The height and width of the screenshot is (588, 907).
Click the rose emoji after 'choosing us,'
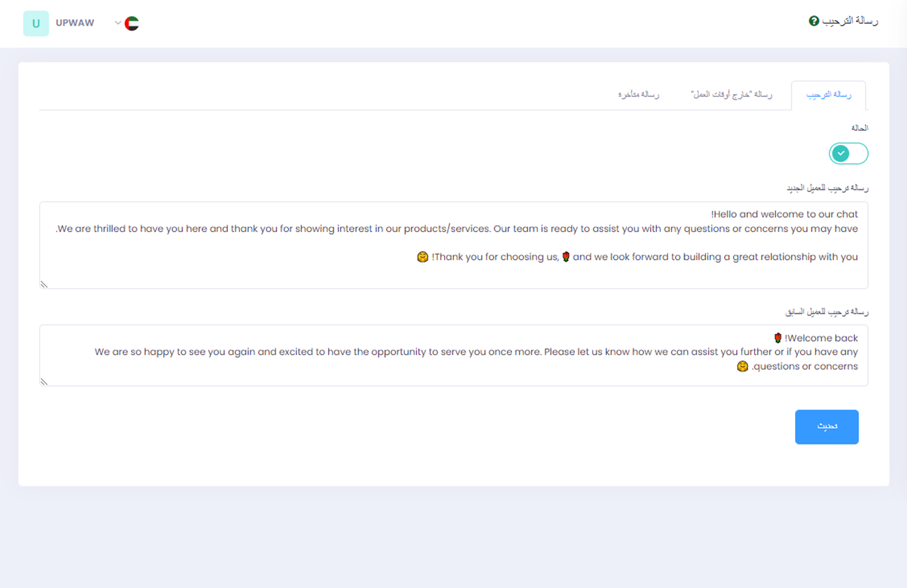coord(566,257)
